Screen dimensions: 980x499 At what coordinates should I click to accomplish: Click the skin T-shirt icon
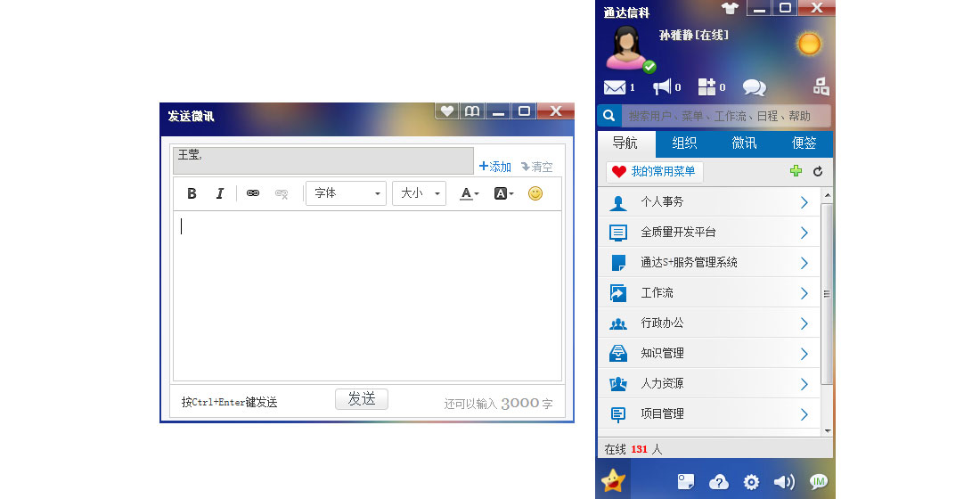click(x=731, y=9)
